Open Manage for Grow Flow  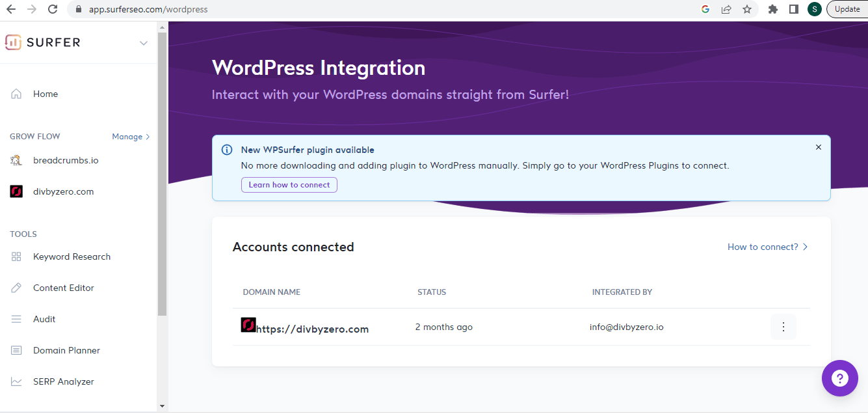(x=131, y=137)
